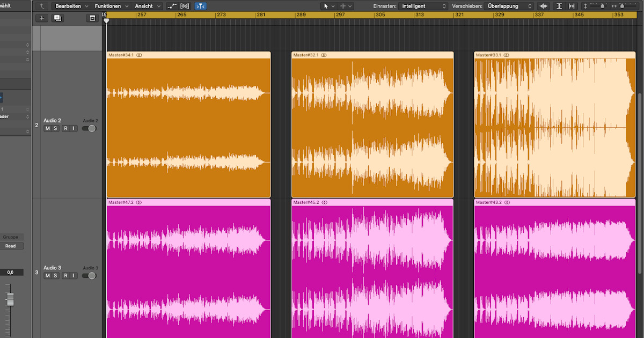Click the waveform zoom button

[x=544, y=6]
